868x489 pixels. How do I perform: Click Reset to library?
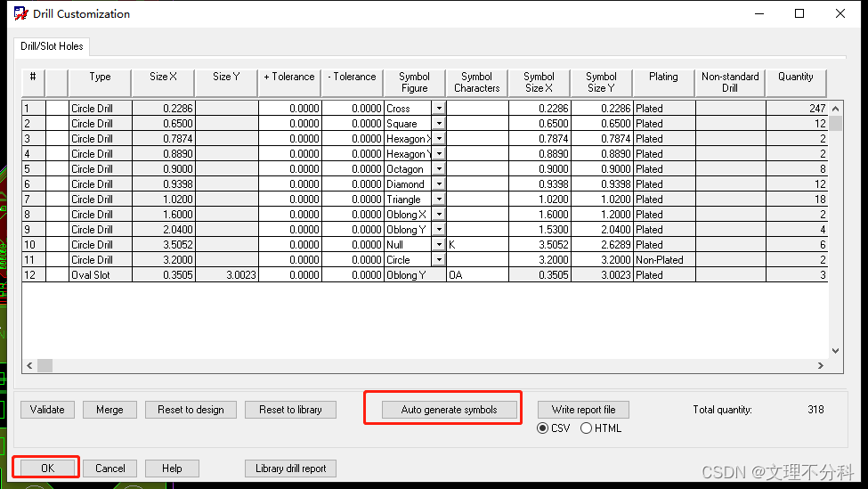coord(290,410)
